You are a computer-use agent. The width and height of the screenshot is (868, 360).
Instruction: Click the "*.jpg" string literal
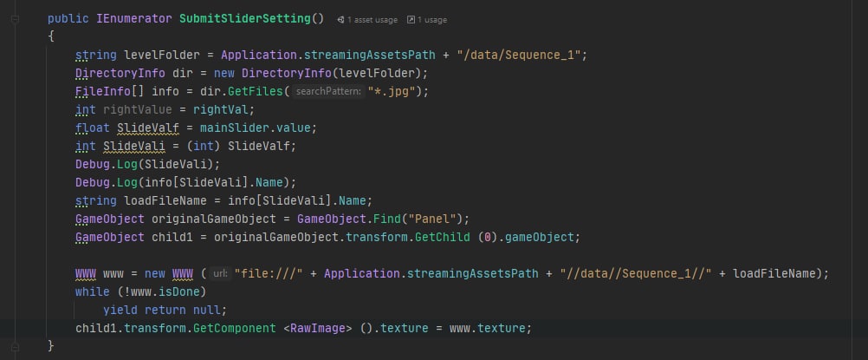392,92
